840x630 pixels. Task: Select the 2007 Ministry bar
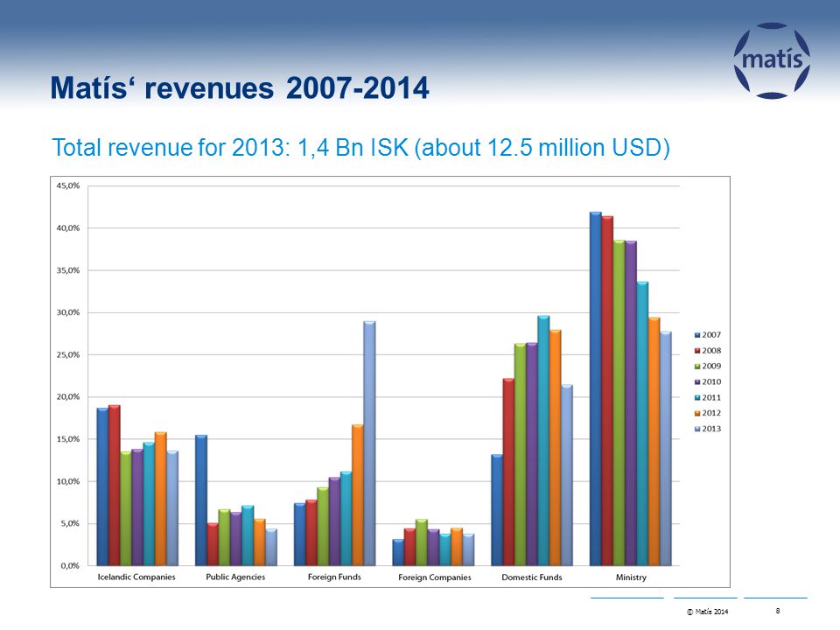click(596, 388)
